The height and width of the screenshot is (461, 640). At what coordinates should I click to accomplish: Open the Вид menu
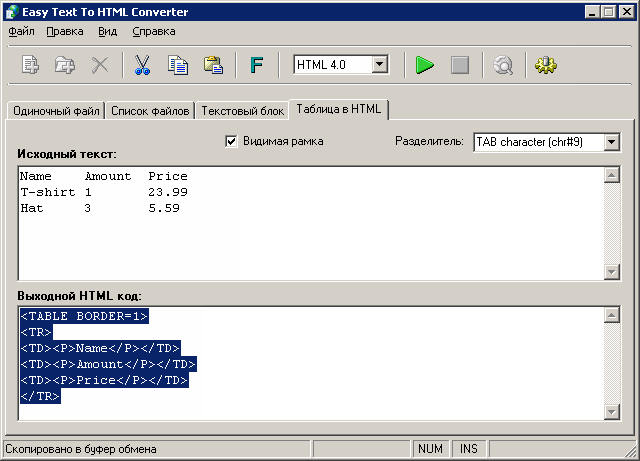click(107, 31)
